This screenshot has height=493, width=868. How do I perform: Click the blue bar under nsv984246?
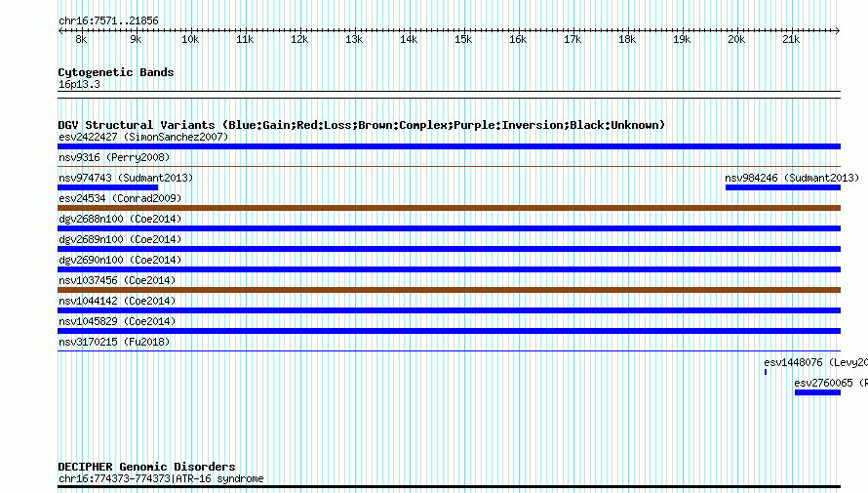[783, 187]
